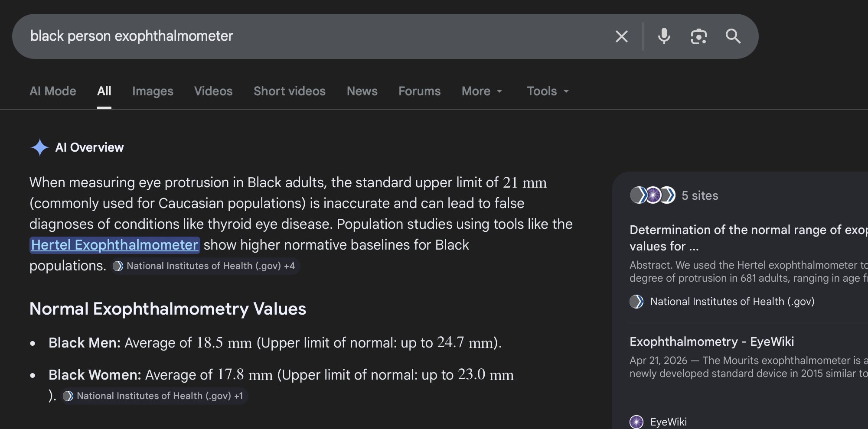
Task: Click the AI Overview heading text
Action: coord(89,147)
